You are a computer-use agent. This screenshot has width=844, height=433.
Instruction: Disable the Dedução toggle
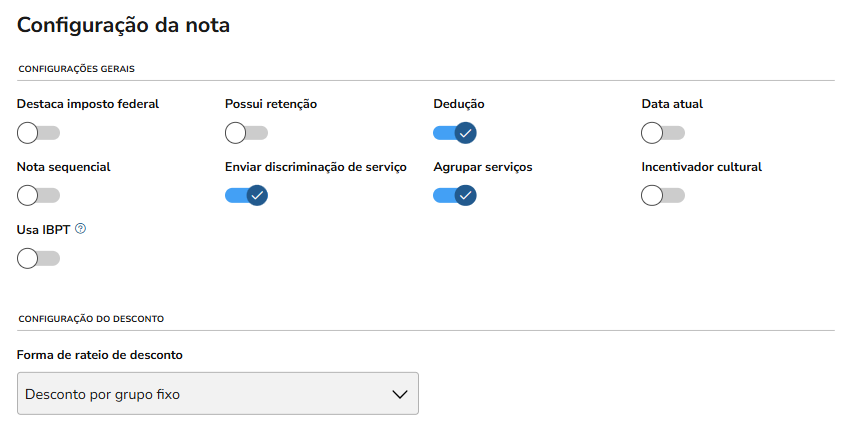tap(454, 133)
